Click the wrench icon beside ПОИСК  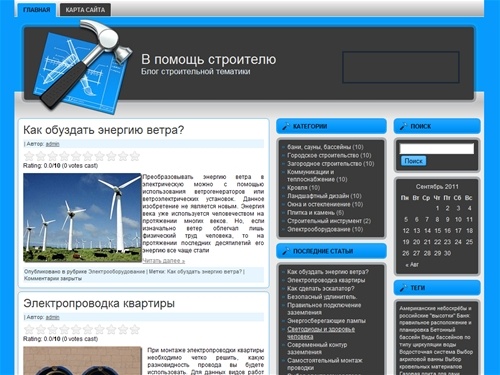[x=403, y=126]
